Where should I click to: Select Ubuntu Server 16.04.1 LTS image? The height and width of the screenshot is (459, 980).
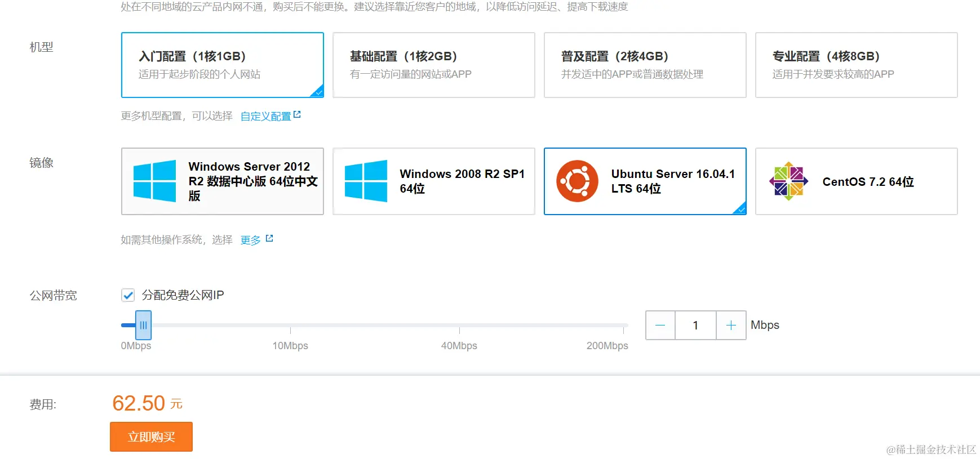pos(645,181)
